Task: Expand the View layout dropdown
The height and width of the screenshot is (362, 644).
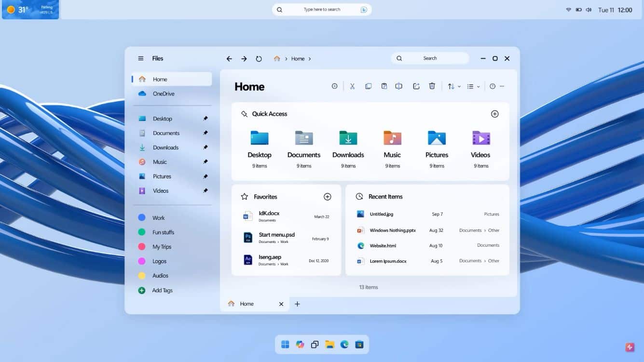Action: tap(472, 86)
